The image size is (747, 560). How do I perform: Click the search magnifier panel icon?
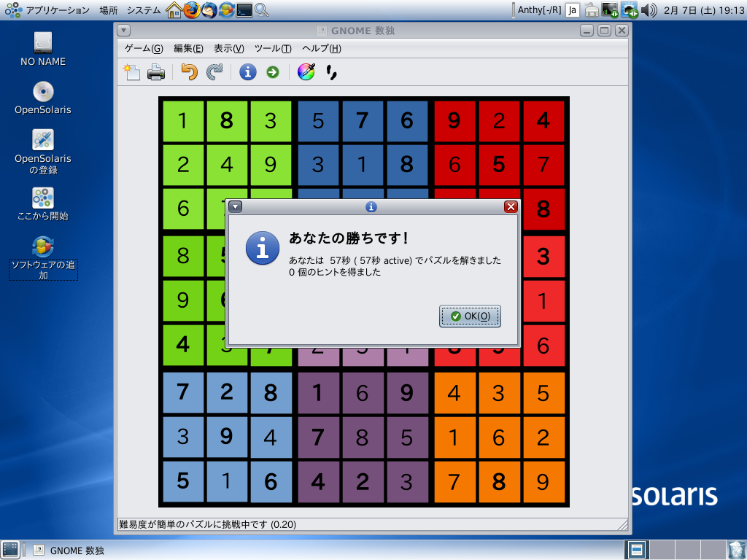[262, 9]
